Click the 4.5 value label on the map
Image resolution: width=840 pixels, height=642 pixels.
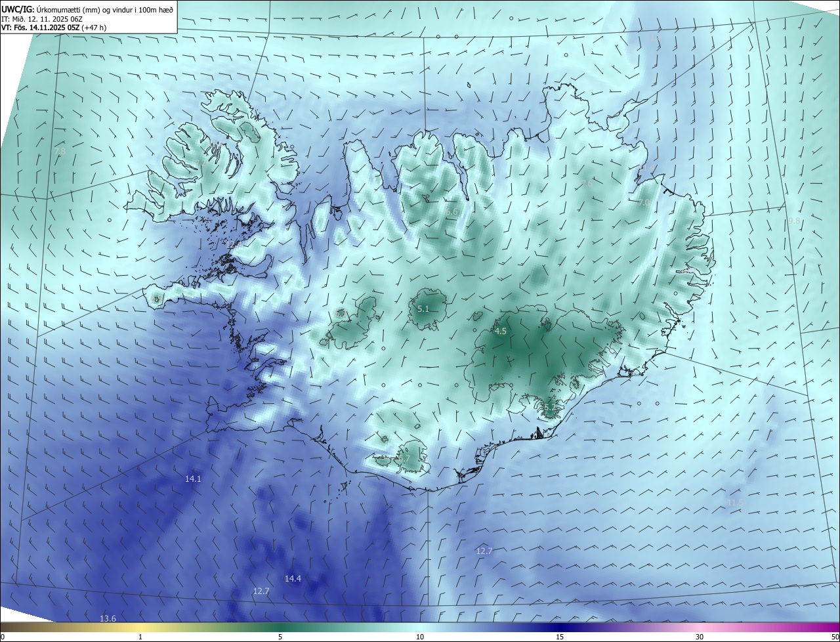point(501,332)
